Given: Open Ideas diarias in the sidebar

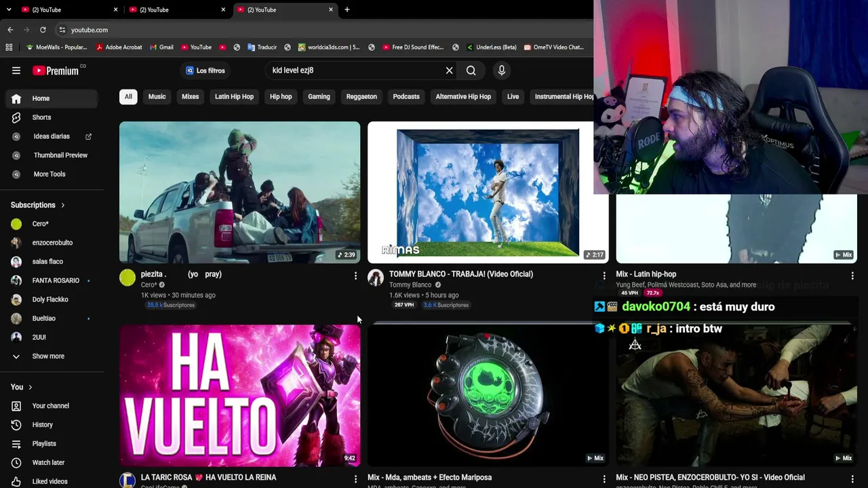Looking at the screenshot, I should click(52, 136).
